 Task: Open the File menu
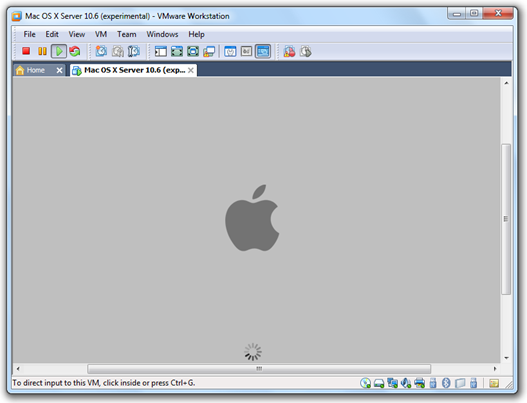29,34
